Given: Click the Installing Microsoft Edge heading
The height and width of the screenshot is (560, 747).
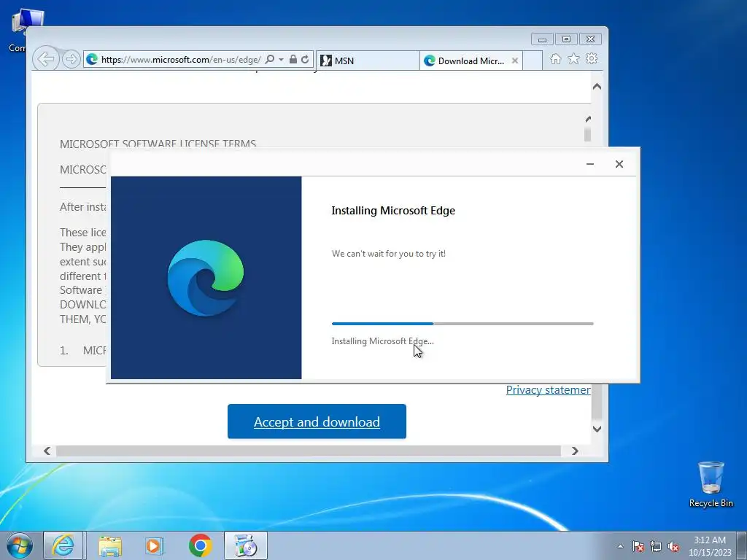Looking at the screenshot, I should click(393, 211).
